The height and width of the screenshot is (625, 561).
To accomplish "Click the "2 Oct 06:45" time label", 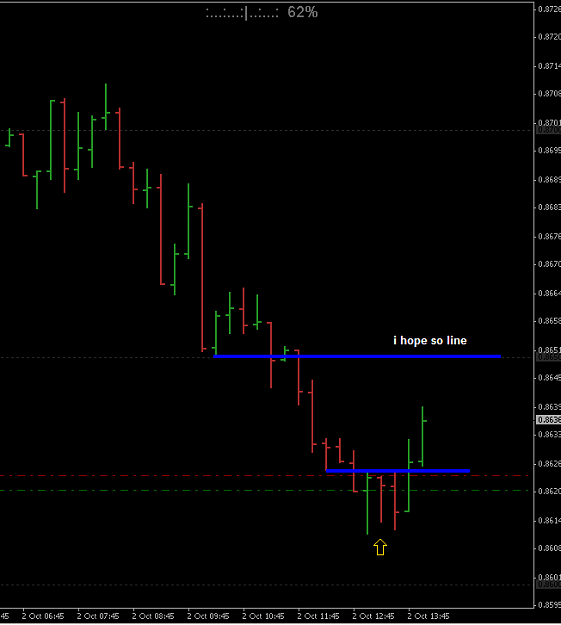I will (x=43, y=616).
